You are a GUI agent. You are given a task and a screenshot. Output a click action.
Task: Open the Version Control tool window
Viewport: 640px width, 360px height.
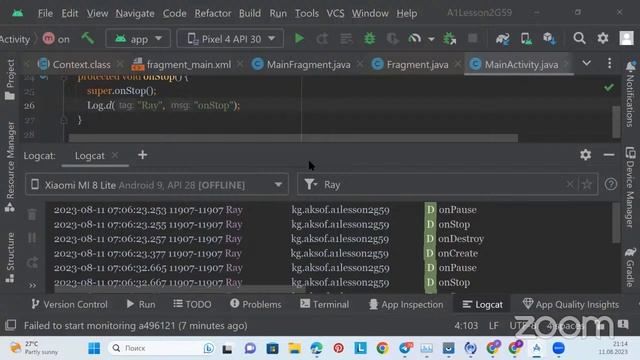[x=69, y=304]
